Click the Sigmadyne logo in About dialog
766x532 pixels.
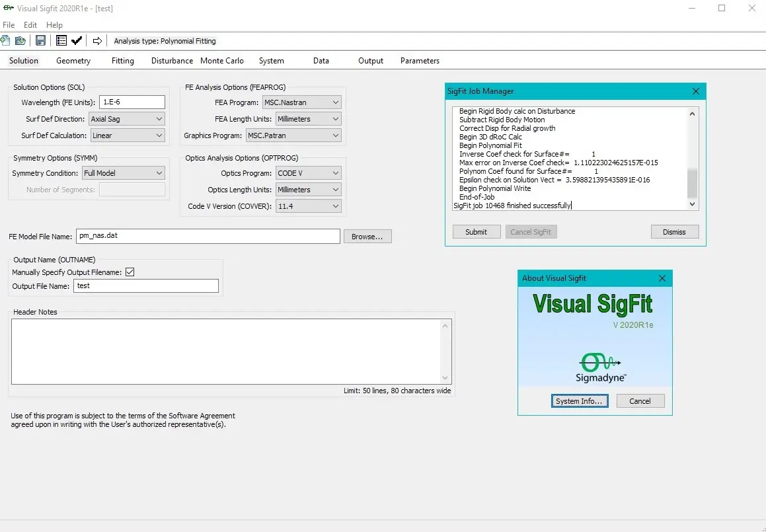click(x=600, y=367)
